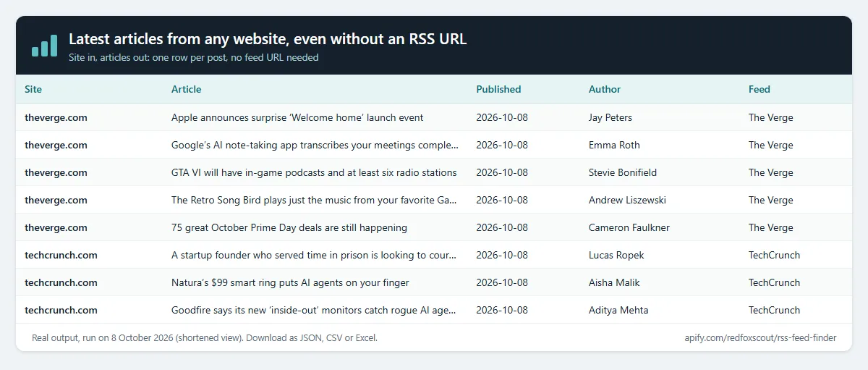
Task: Click techcrunch.com in the Aisha Malik row
Action: [x=61, y=282]
